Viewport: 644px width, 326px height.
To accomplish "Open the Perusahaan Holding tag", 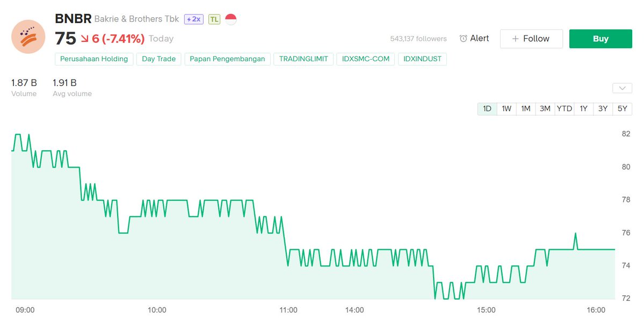I will pos(94,59).
